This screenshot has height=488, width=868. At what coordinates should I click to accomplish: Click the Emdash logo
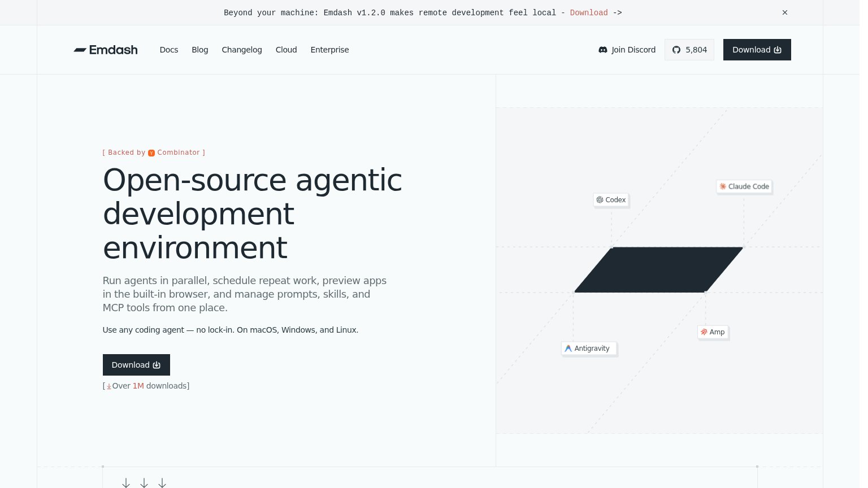pyautogui.click(x=106, y=50)
